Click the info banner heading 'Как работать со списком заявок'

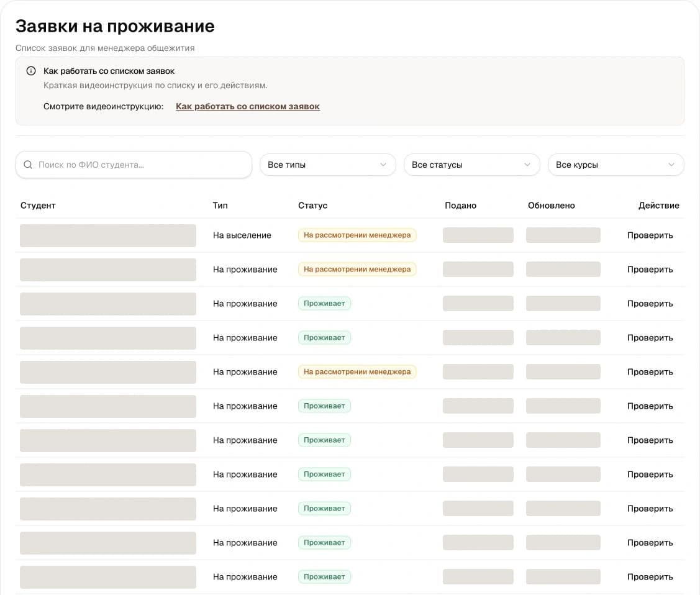tap(109, 71)
